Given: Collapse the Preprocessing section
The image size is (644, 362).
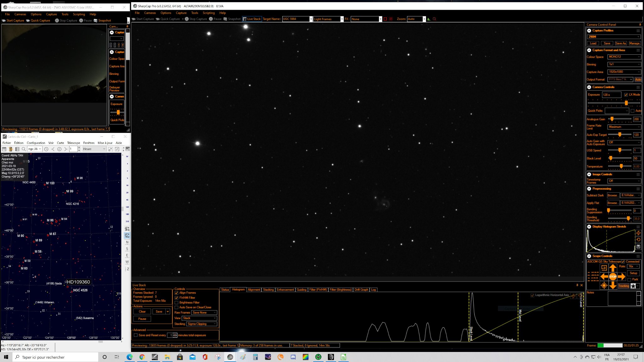Looking at the screenshot, I should pyautogui.click(x=589, y=189).
